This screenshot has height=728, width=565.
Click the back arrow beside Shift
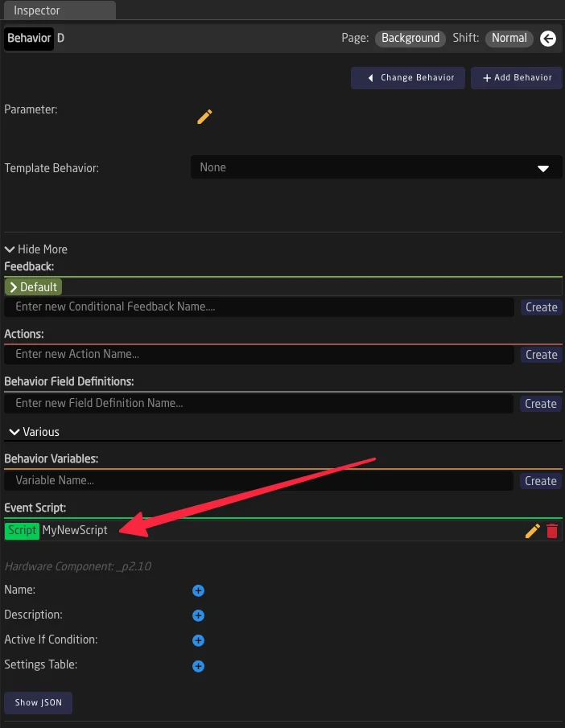(548, 38)
